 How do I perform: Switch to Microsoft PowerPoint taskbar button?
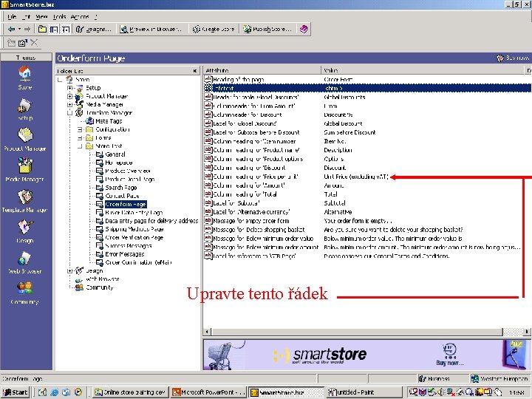208,392
